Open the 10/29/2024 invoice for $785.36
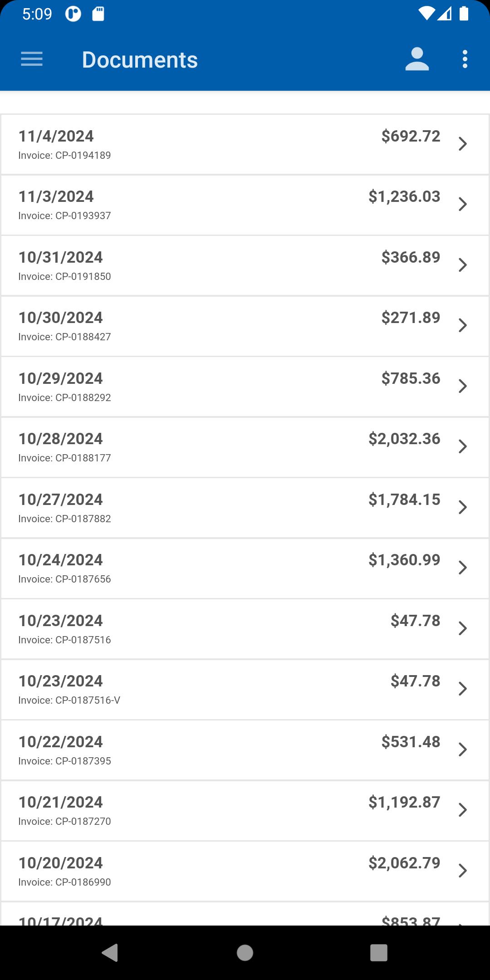Screen dimensions: 490x980 pos(245,387)
